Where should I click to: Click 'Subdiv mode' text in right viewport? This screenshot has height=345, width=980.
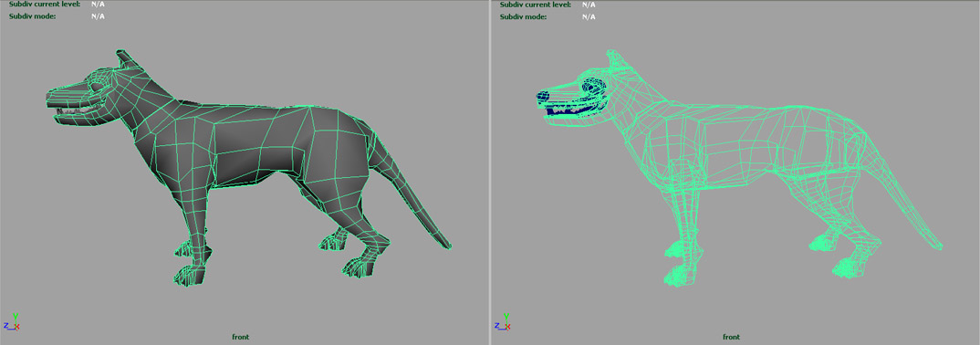[x=524, y=16]
